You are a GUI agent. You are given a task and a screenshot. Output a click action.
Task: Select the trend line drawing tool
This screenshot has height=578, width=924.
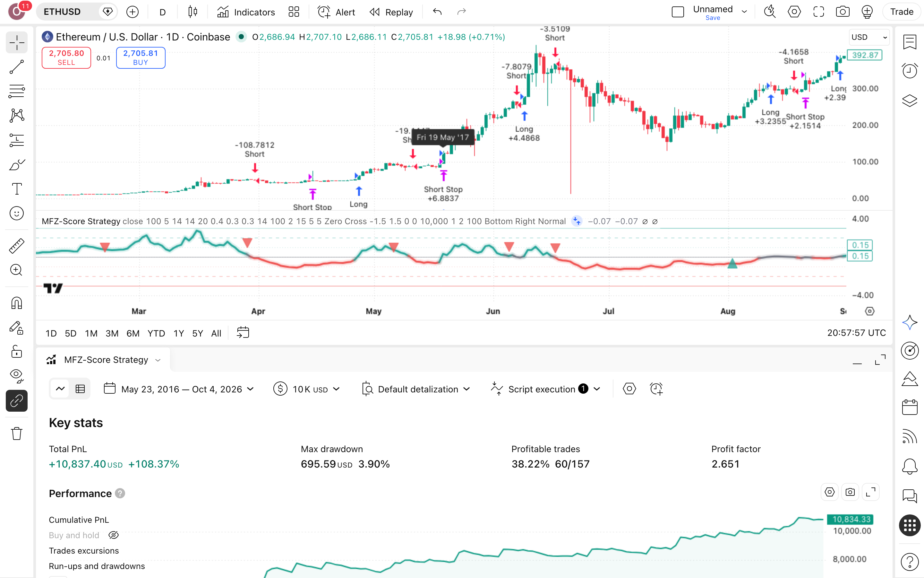16,66
